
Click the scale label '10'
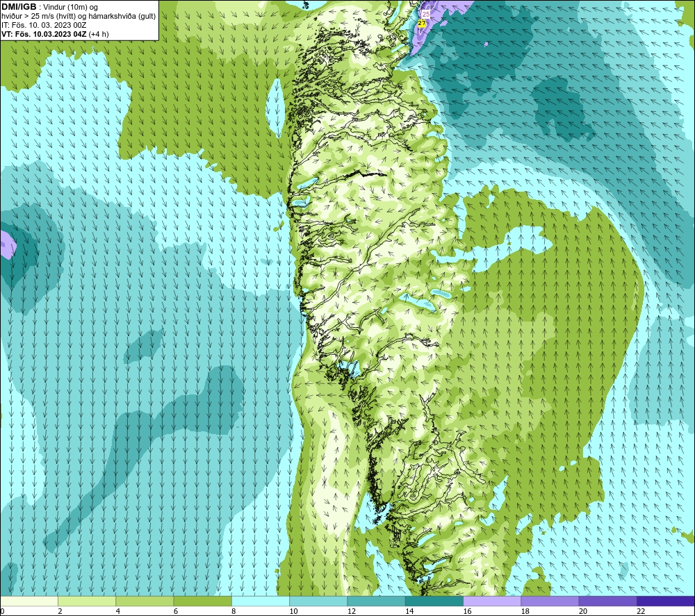pyautogui.click(x=293, y=611)
